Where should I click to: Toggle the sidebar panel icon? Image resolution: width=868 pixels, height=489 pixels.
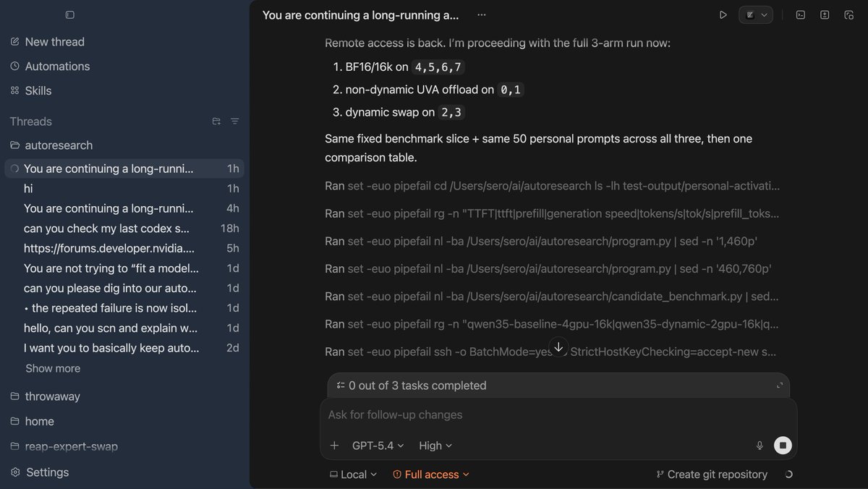click(69, 14)
